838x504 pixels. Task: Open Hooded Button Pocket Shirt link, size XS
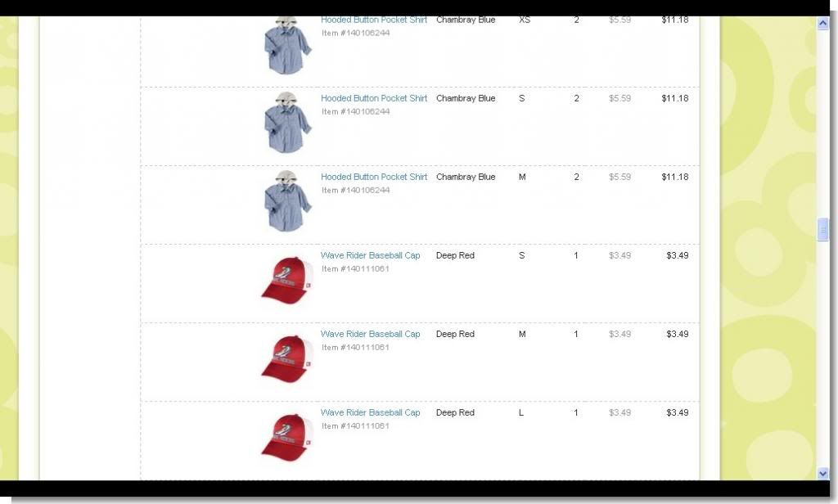[x=373, y=20]
